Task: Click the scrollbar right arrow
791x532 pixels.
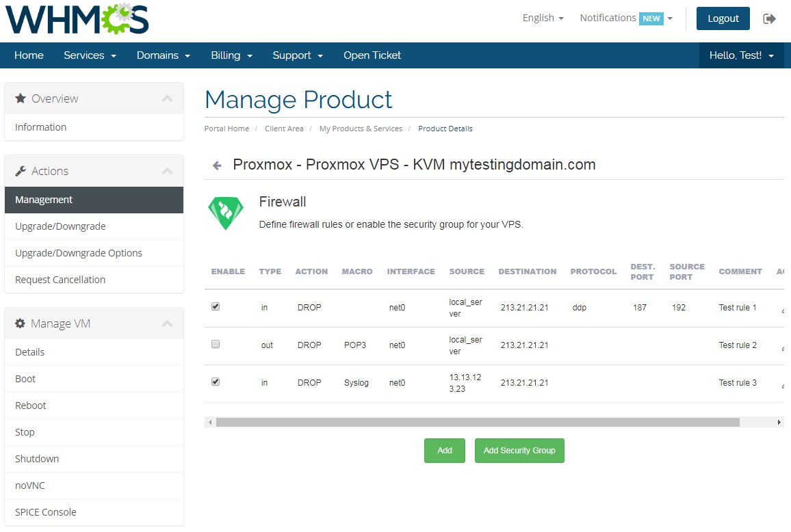Action: click(779, 422)
